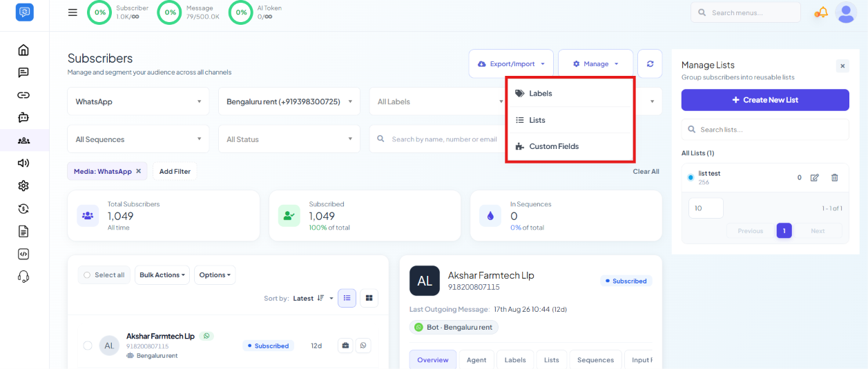
Task: Click the page size field showing 10
Action: [706, 208]
